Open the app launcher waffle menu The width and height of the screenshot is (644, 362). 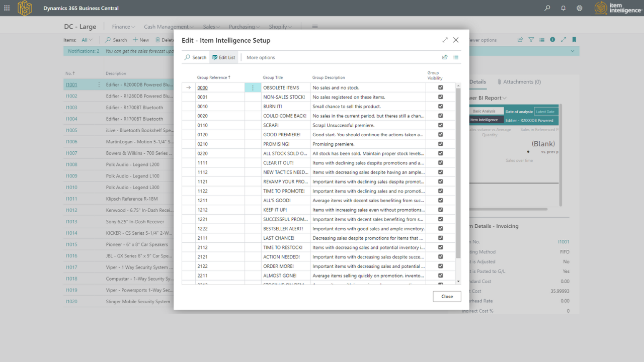7,8
